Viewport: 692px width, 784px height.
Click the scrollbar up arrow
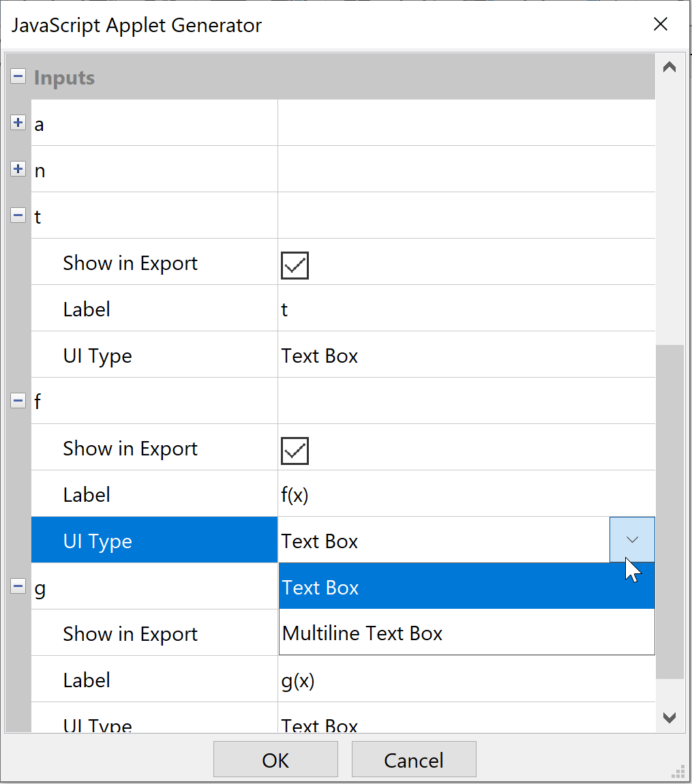coord(669,65)
